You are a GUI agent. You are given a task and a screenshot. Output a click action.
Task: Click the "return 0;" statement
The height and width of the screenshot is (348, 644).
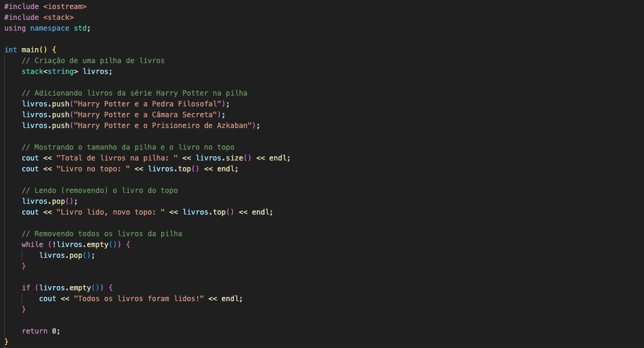(x=41, y=331)
